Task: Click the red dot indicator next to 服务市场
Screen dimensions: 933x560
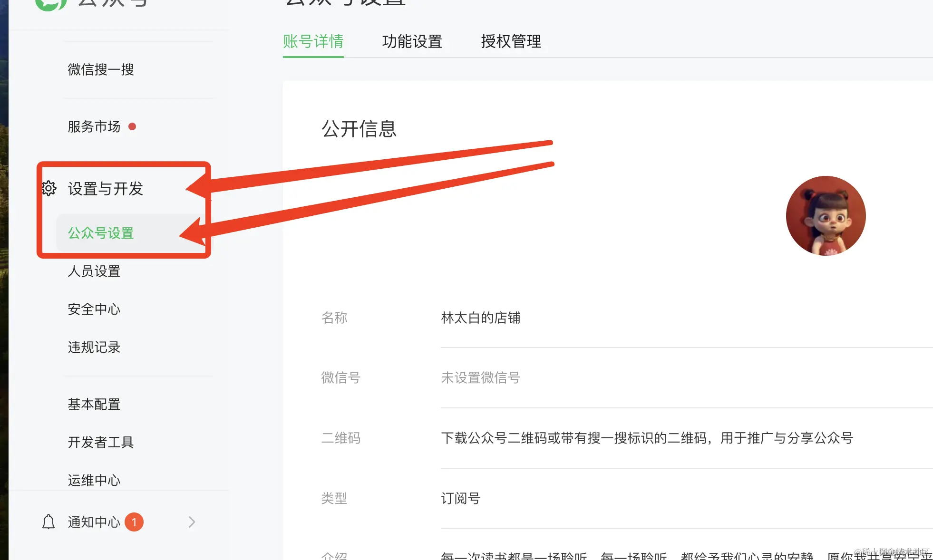Action: [x=133, y=127]
